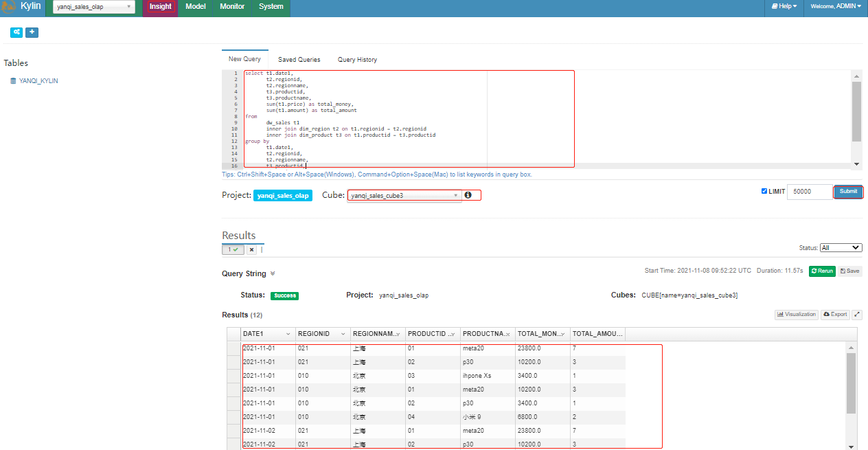
Task: Open the project management gears icon
Action: (16, 32)
